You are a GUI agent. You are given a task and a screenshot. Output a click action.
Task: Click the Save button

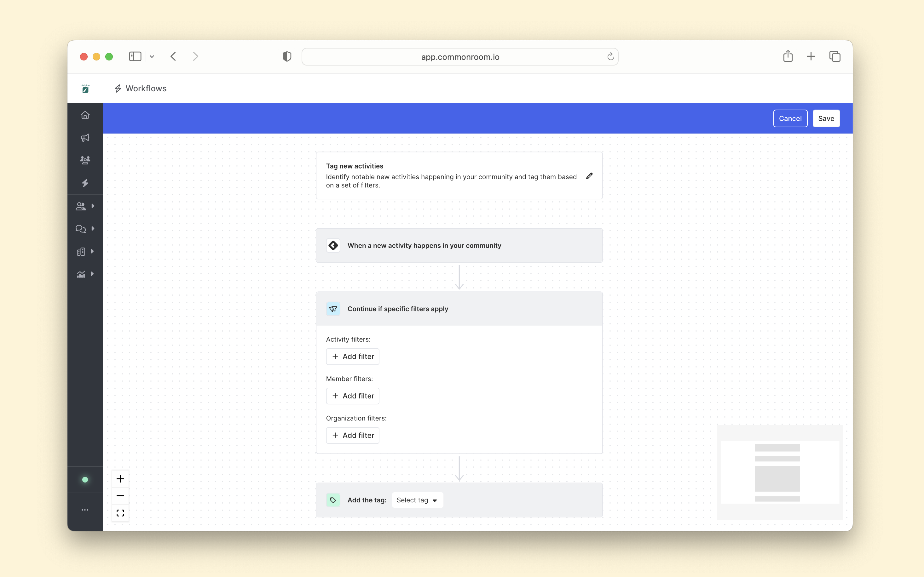coord(826,118)
